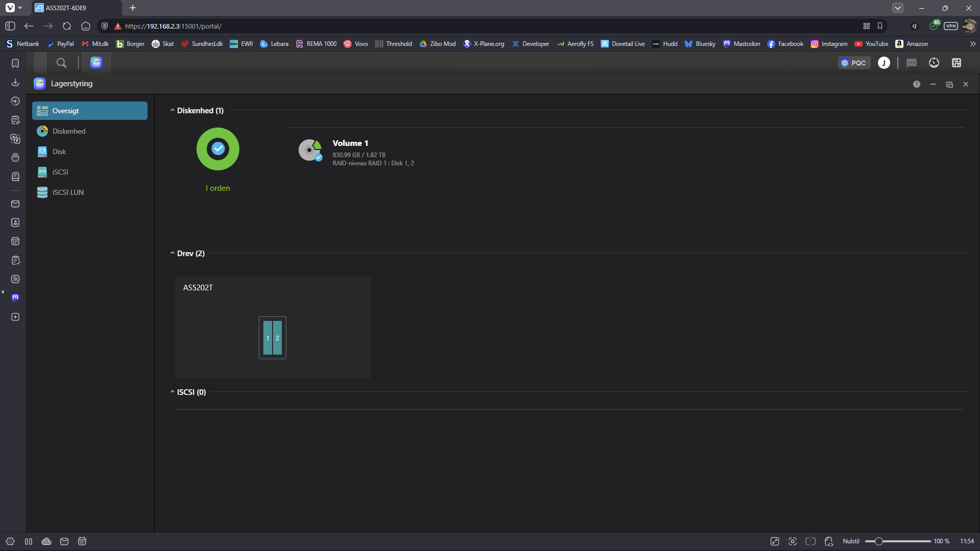Open Lagerstyring help question mark
This screenshot has width=980, height=551.
click(x=917, y=84)
